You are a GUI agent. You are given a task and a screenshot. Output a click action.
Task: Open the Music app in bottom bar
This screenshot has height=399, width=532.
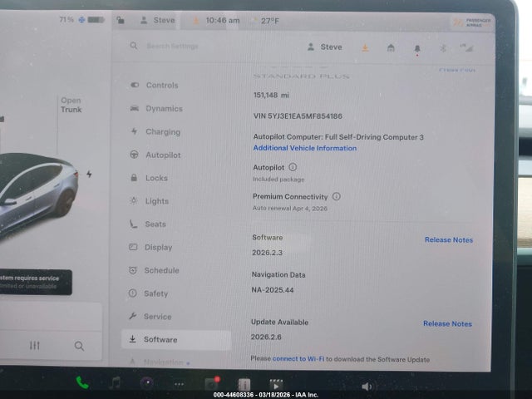[x=115, y=383]
